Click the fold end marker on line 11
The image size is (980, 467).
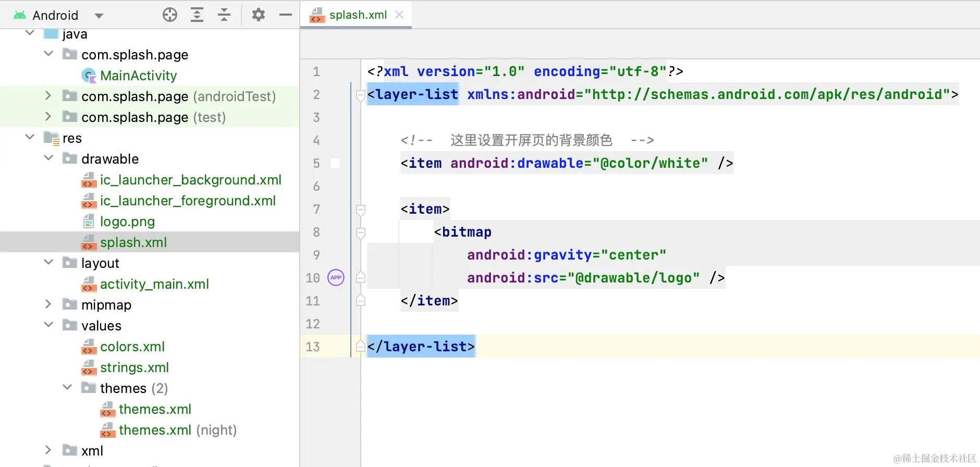pyautogui.click(x=360, y=301)
